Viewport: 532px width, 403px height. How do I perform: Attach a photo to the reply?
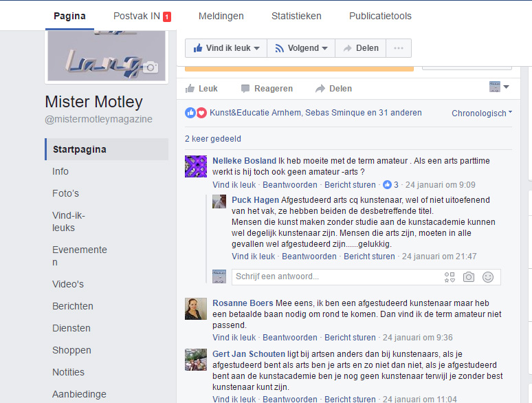pos(469,277)
